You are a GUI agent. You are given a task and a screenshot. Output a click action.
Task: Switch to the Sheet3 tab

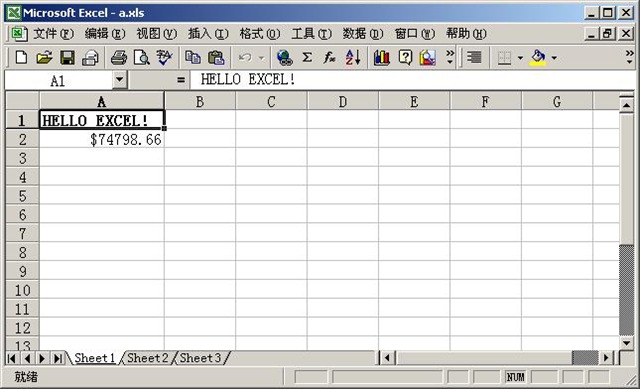(x=200, y=358)
